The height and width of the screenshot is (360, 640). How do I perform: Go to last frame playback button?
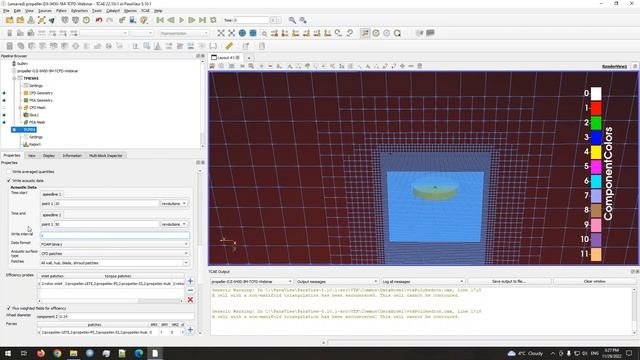202,20
